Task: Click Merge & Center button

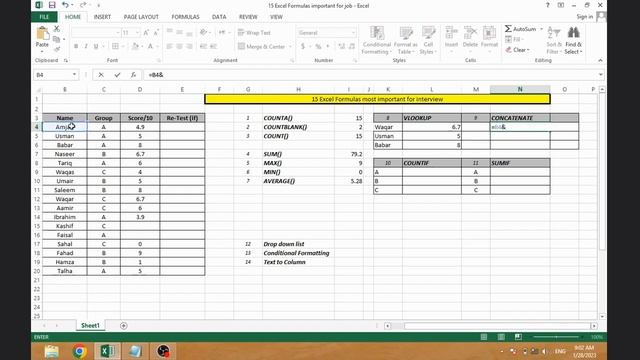Action: (261, 47)
